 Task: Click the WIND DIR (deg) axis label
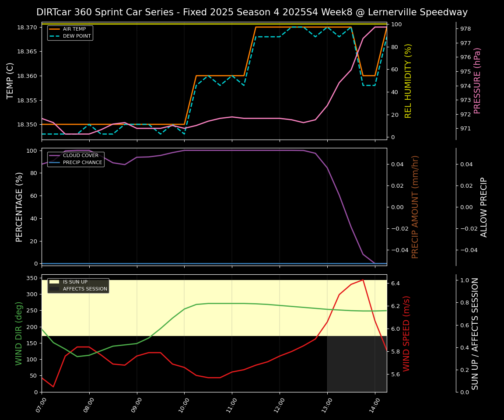(19, 333)
